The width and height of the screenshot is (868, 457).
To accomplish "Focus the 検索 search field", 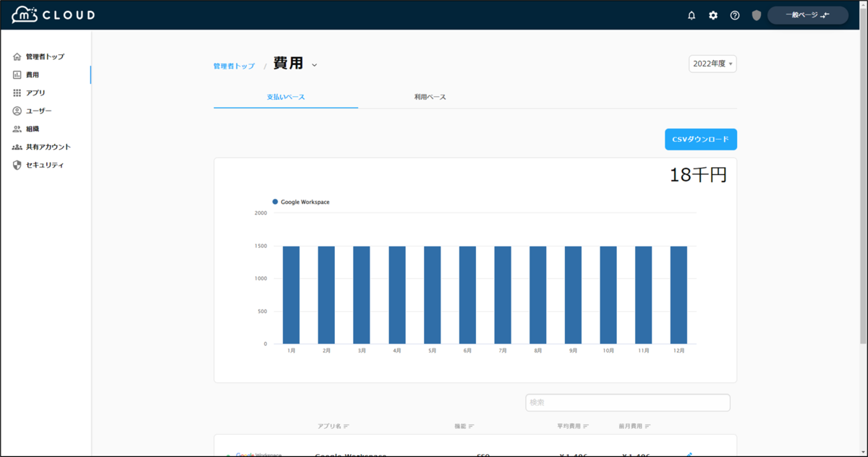I will (628, 403).
